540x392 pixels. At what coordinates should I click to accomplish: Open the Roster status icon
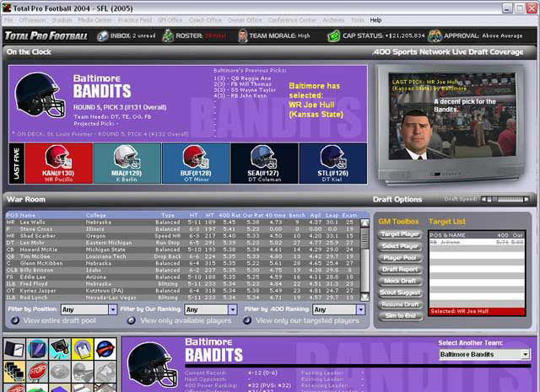tap(168, 36)
